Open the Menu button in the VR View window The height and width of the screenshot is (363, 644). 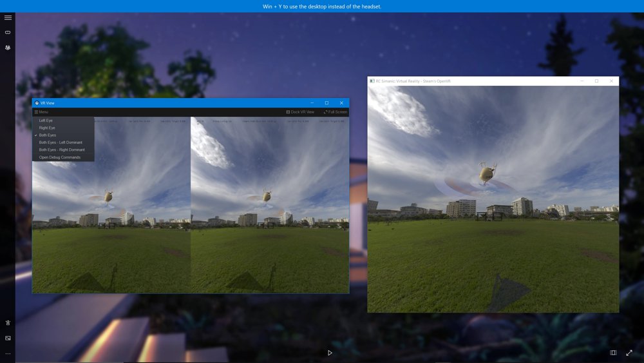pyautogui.click(x=41, y=112)
